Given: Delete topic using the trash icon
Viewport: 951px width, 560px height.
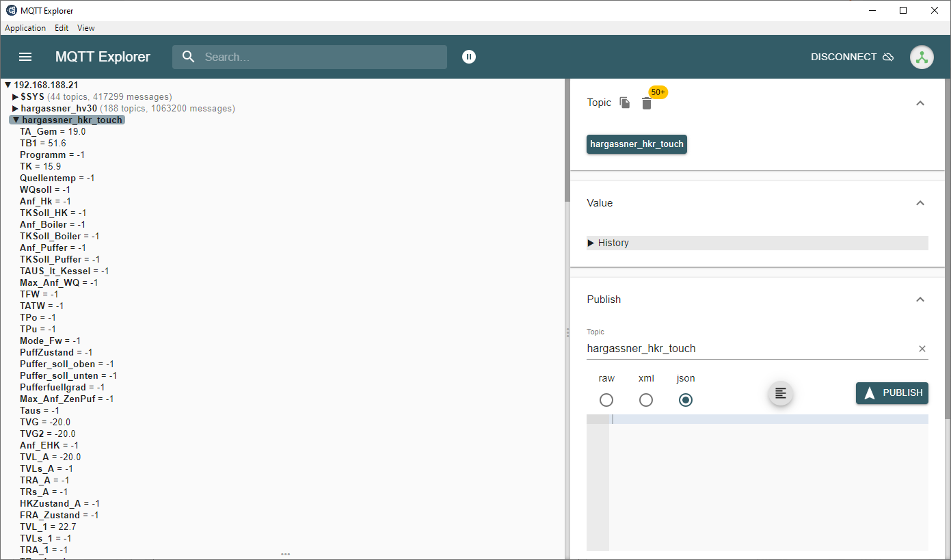Looking at the screenshot, I should [x=647, y=103].
